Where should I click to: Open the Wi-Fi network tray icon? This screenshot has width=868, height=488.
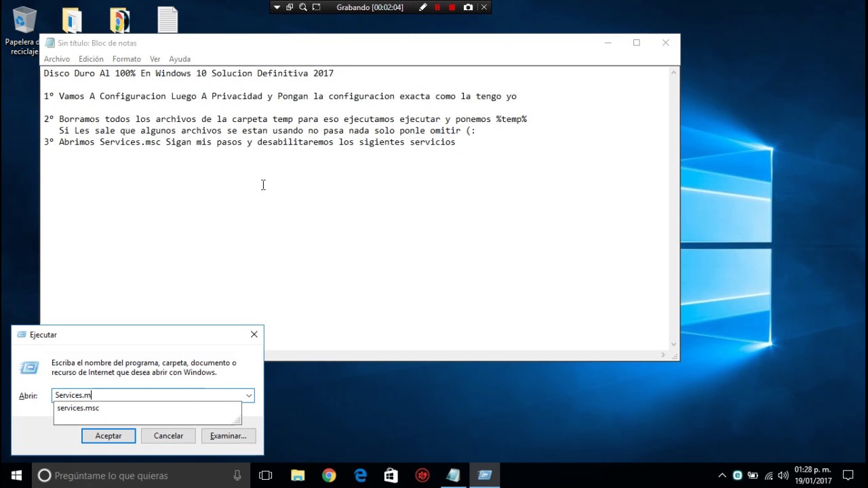[768, 475]
